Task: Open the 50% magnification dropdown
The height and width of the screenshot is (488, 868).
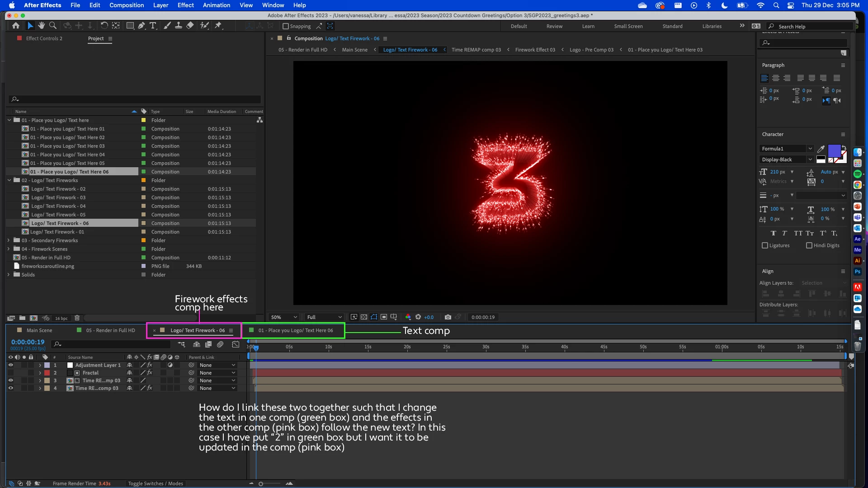Action: tap(284, 317)
